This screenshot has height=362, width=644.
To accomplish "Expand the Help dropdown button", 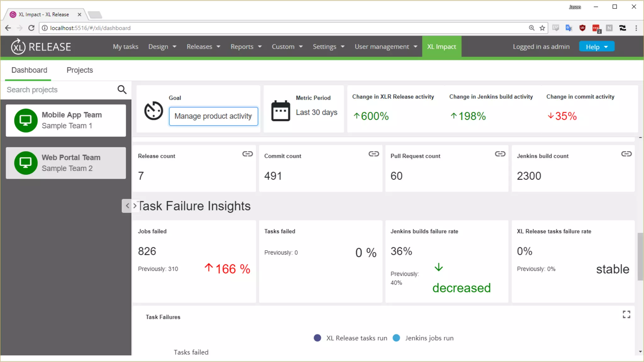I will (x=597, y=47).
